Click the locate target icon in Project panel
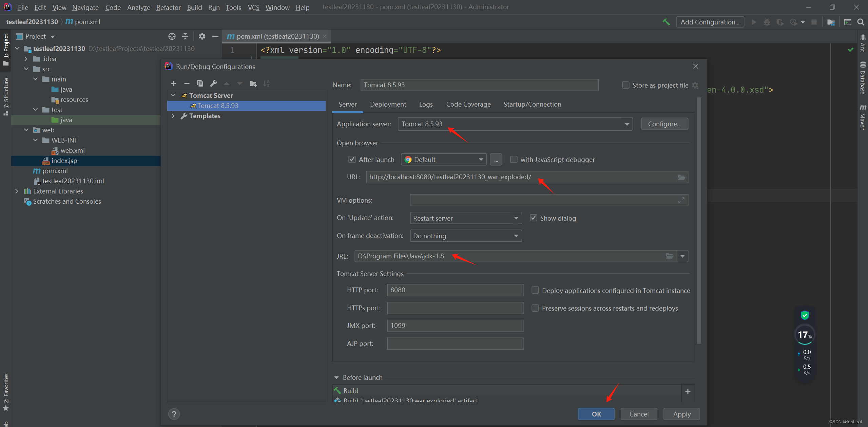Image resolution: width=868 pixels, height=427 pixels. [172, 36]
